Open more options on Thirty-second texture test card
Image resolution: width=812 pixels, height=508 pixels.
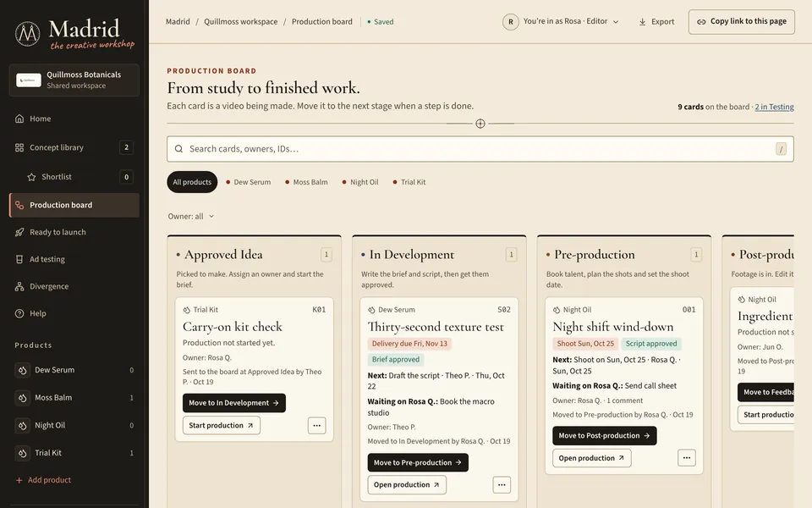(x=502, y=484)
